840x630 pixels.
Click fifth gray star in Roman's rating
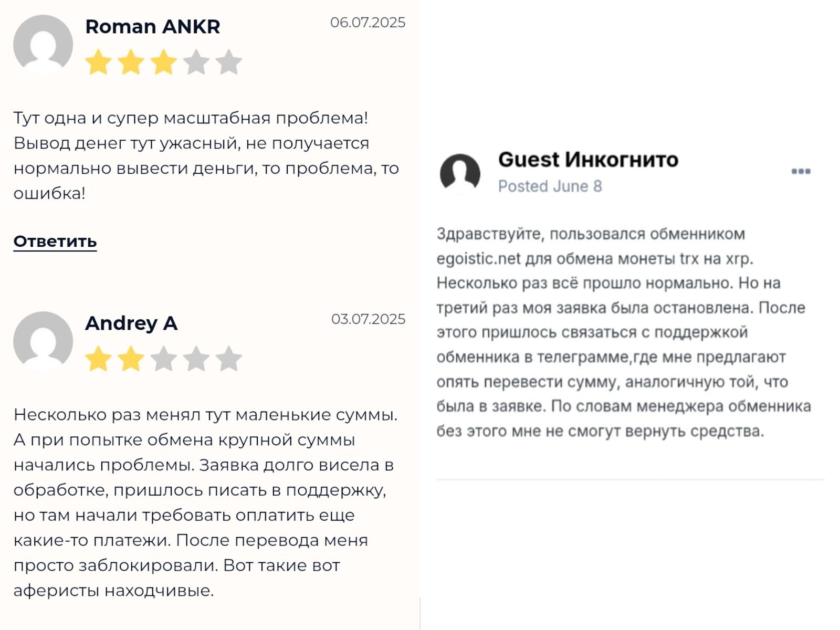pos(229,62)
